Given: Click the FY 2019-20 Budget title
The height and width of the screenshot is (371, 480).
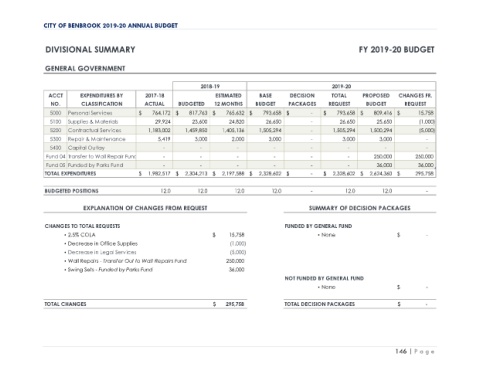Looking at the screenshot, I should coord(396,50).
